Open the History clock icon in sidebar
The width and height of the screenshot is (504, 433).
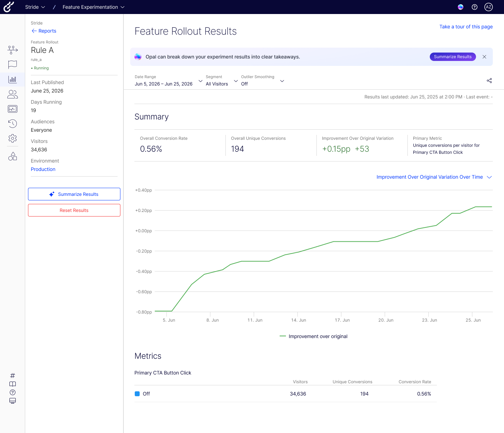[x=13, y=123]
